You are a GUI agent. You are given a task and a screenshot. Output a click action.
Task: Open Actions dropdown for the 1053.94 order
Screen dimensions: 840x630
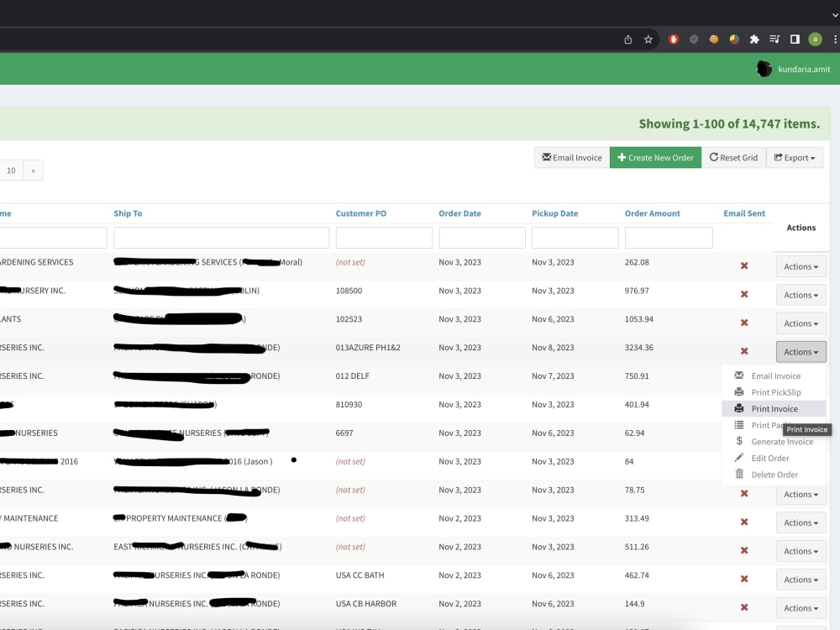pos(801,323)
